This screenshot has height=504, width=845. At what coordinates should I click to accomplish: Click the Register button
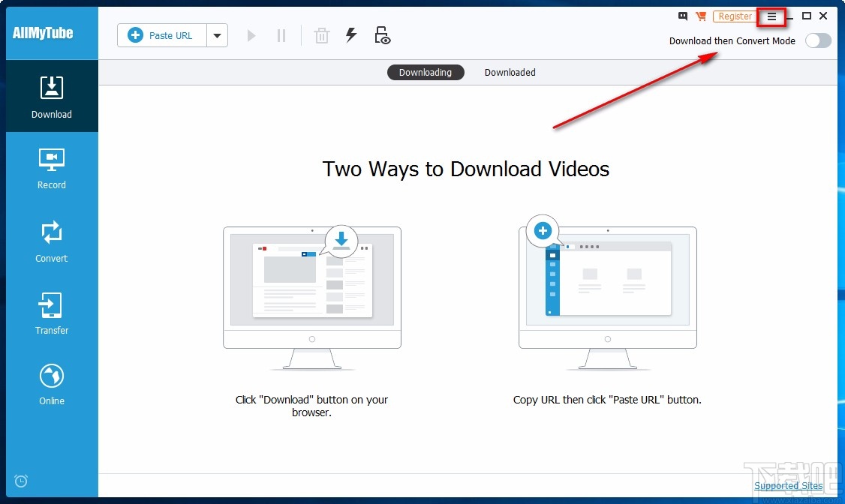pyautogui.click(x=735, y=16)
